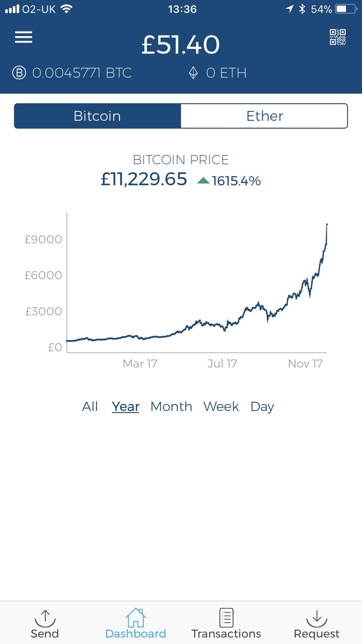Select the Year chart range
The width and height of the screenshot is (362, 644).
pos(125,407)
